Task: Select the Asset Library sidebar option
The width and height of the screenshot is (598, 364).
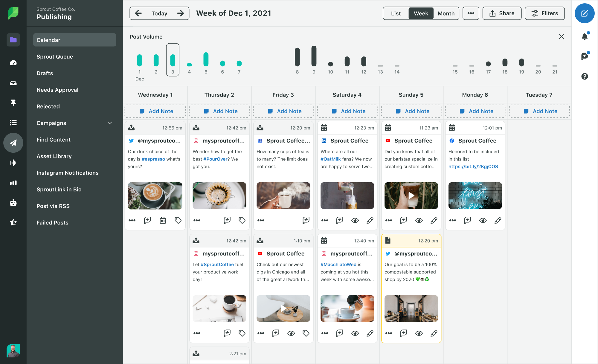Action: 55,156
